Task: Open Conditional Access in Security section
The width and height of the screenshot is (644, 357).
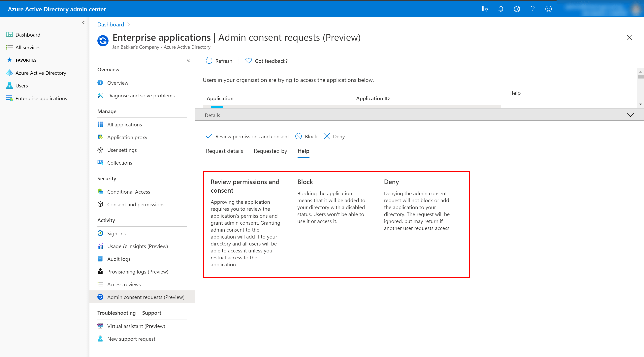Action: [128, 192]
